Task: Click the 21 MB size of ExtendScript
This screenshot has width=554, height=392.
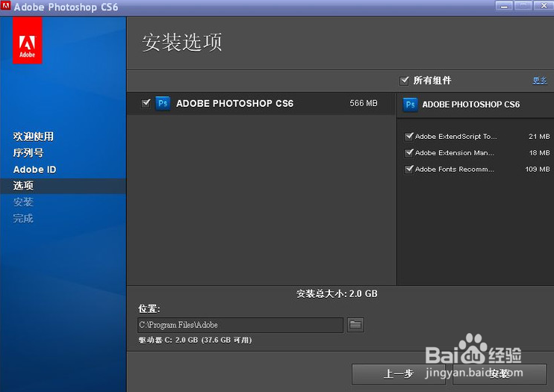Action: click(x=539, y=137)
